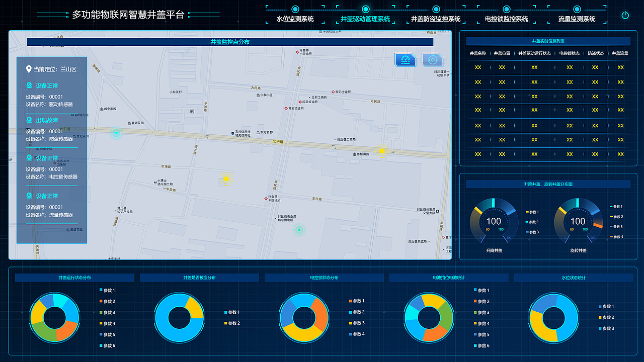Screen dimensions: 644x362
Task: Toggle 参数 2 legend in 井盖是否被盗分布
Action: (232, 323)
